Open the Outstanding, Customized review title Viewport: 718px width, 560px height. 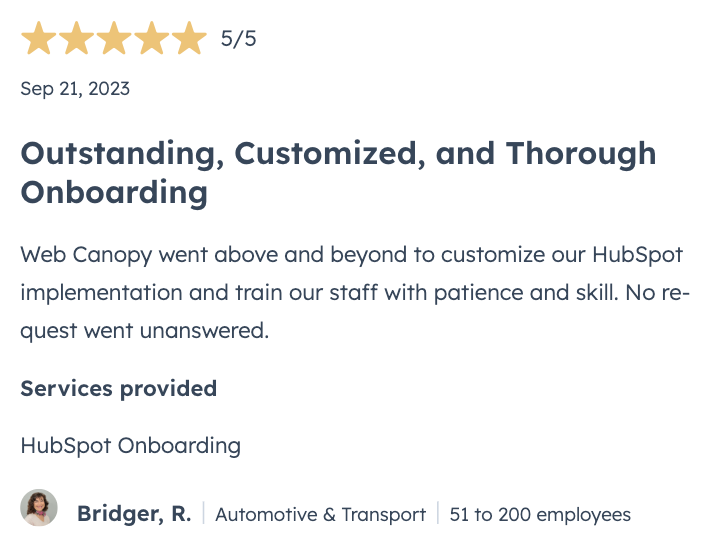(x=338, y=173)
